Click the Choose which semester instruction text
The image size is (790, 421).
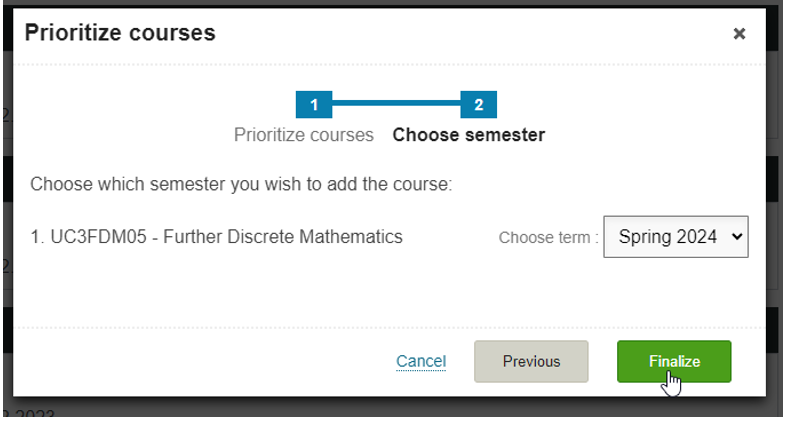(x=241, y=184)
